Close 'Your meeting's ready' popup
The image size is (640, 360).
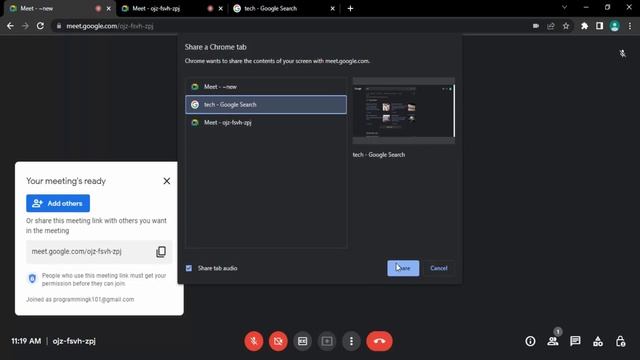[167, 181]
